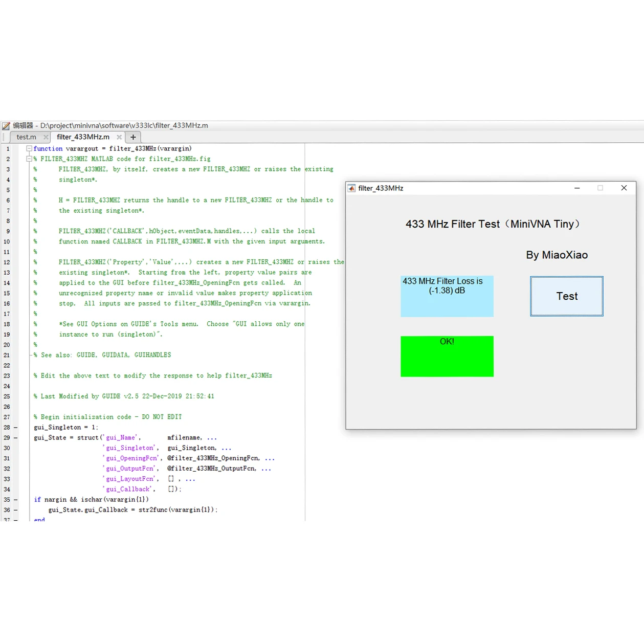
Task: Select the filter_433MHz.m editor tab
Action: coord(83,137)
